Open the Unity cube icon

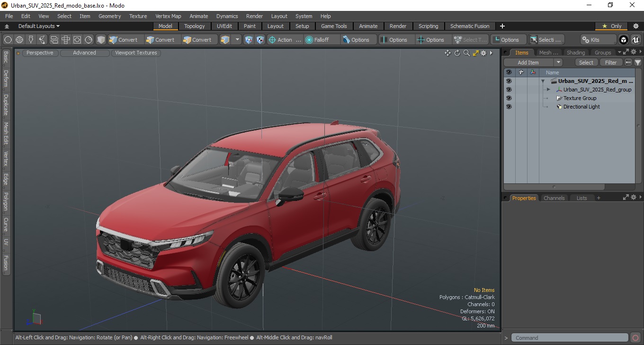coord(624,40)
